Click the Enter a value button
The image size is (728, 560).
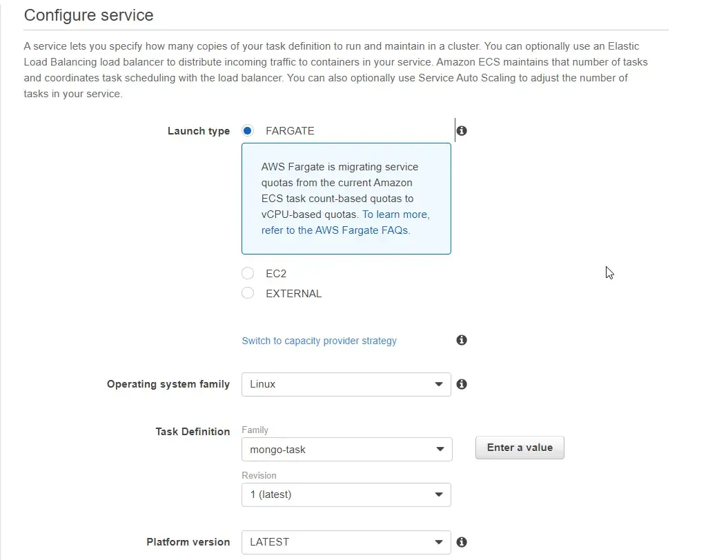[x=519, y=448]
